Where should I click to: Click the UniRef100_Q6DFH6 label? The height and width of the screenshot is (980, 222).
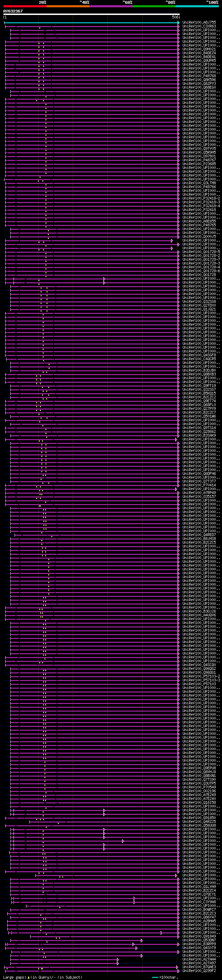point(199,473)
